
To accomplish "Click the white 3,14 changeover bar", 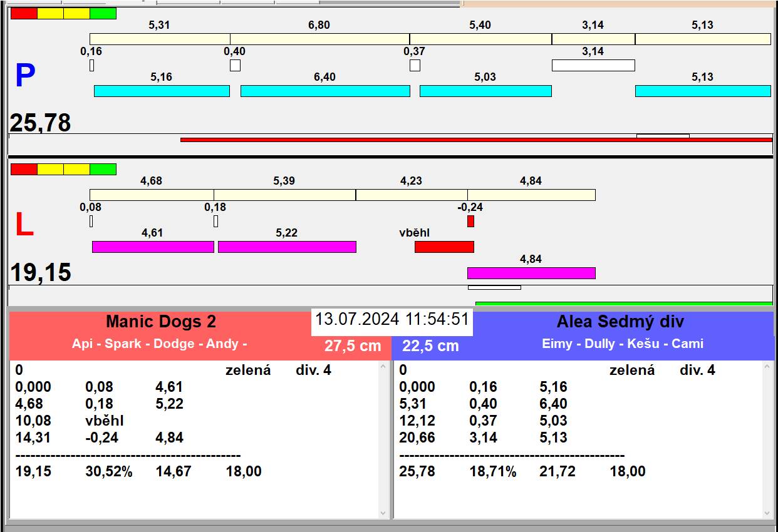I will (593, 65).
